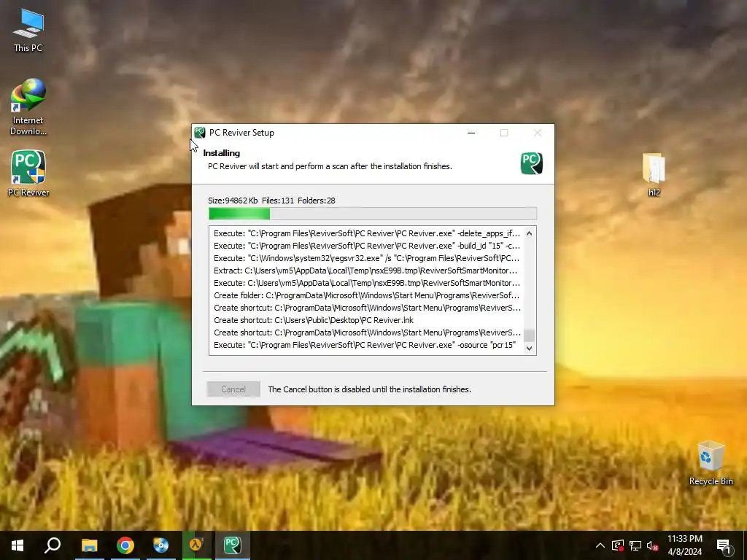Click the green installation progress bar
Viewport: 747px width, 560px height.
pyautogui.click(x=373, y=214)
